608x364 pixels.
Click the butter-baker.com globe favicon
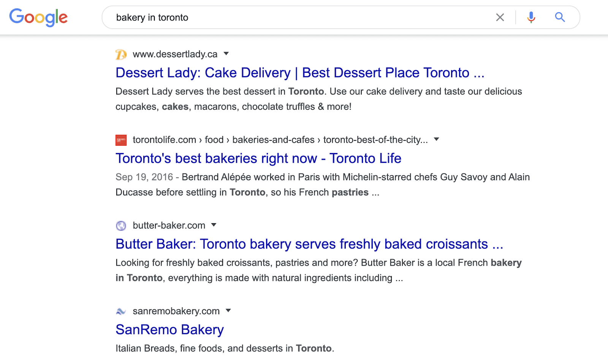tap(120, 225)
